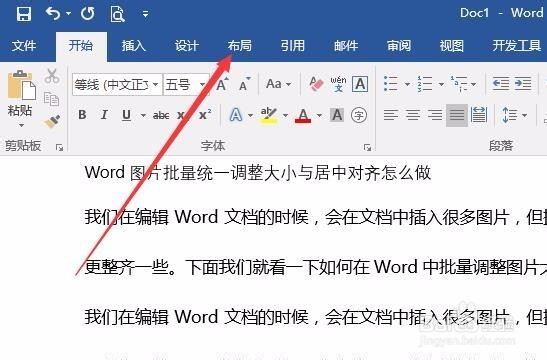
Task: Open the text effects dropdown arrow
Action: (x=250, y=115)
